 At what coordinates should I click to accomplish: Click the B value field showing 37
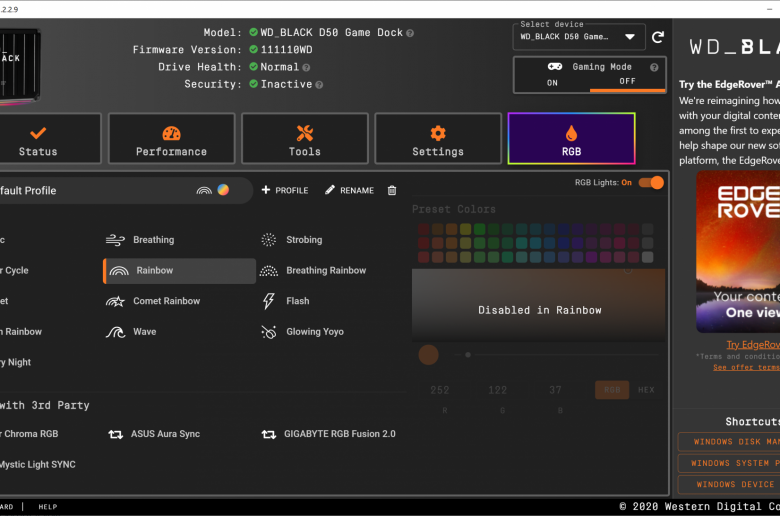click(x=556, y=390)
